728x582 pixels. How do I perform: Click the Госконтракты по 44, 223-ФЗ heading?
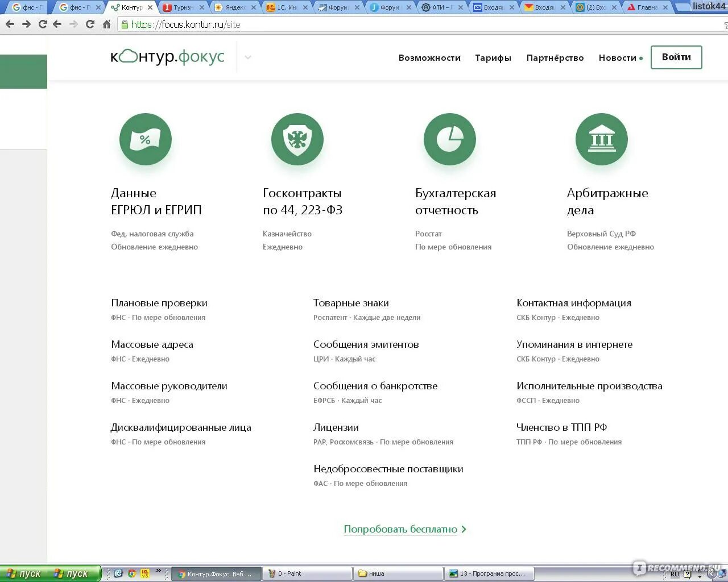[303, 202]
